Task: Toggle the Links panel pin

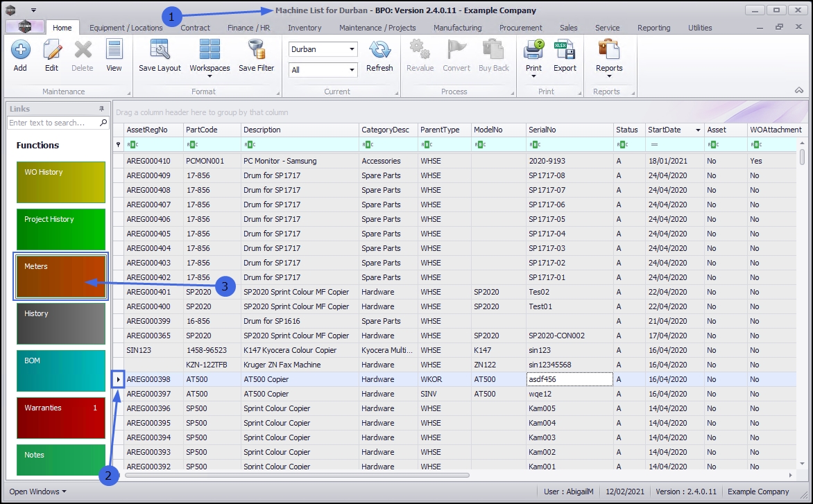Action: pyautogui.click(x=102, y=109)
